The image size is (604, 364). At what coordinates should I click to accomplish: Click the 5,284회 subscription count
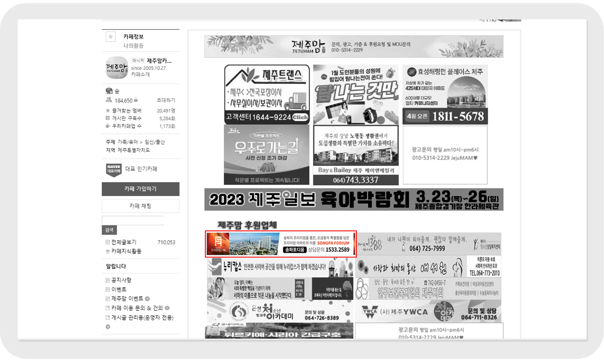pyautogui.click(x=167, y=118)
